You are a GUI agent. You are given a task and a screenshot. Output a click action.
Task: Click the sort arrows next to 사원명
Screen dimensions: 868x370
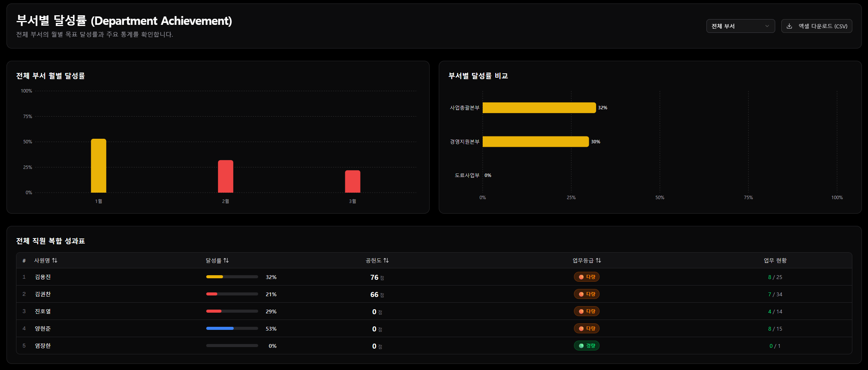[55, 260]
